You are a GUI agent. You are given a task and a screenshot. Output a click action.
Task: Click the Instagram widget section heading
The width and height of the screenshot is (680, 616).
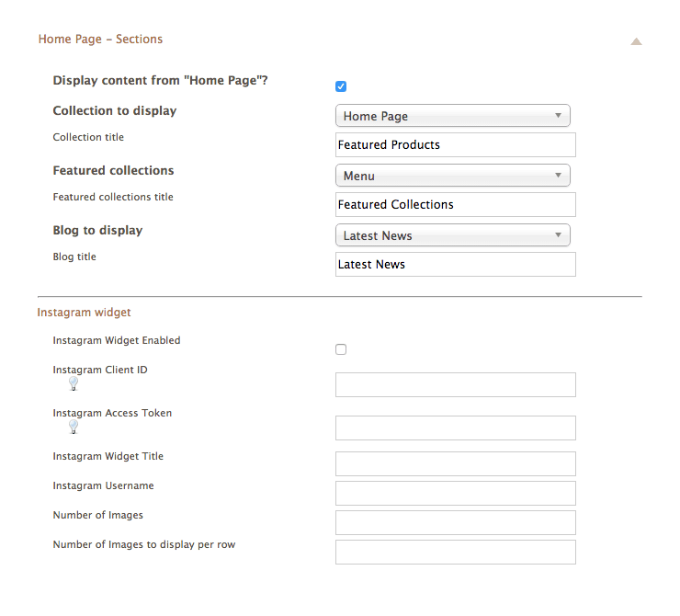coord(84,313)
